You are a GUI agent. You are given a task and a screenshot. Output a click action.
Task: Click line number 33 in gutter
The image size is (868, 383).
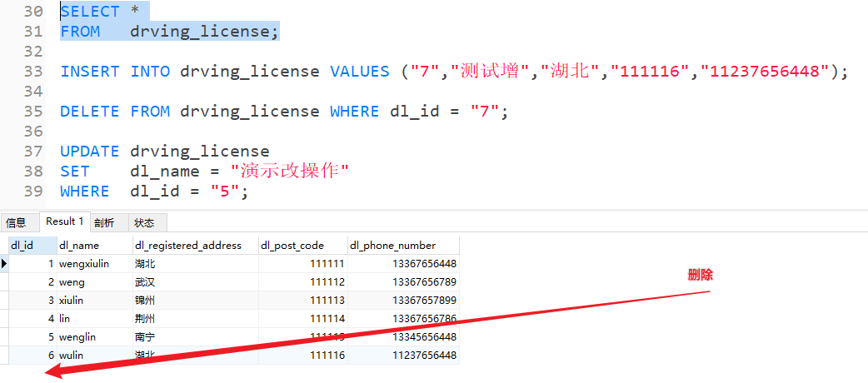click(x=33, y=72)
